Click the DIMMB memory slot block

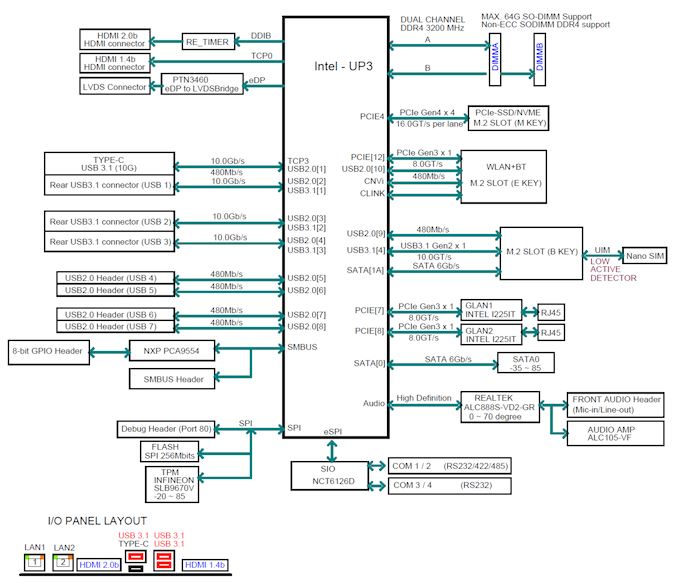tap(540, 57)
